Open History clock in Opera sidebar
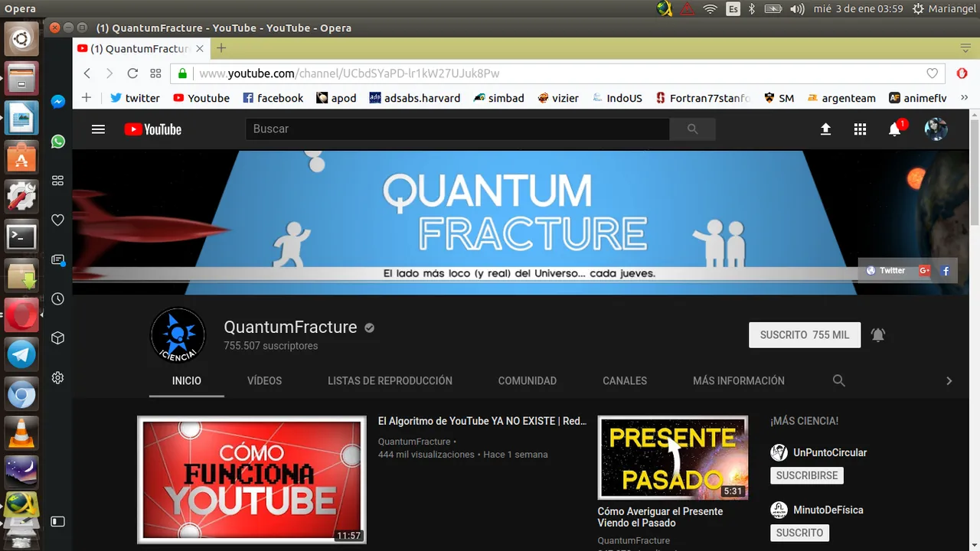 tap(57, 299)
